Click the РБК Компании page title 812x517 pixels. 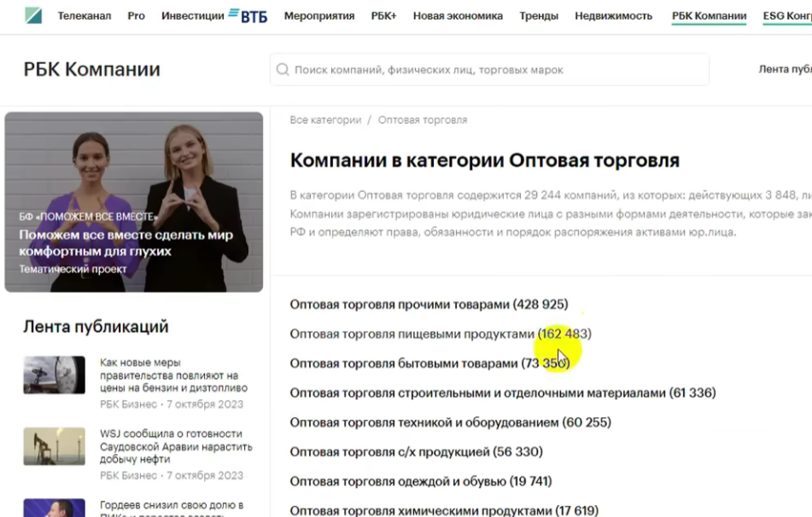point(91,69)
